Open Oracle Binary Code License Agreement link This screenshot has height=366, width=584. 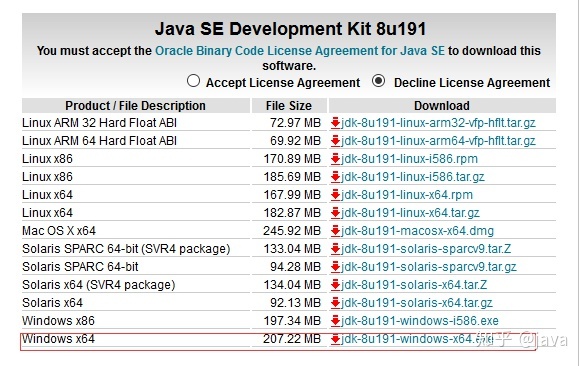point(300,51)
